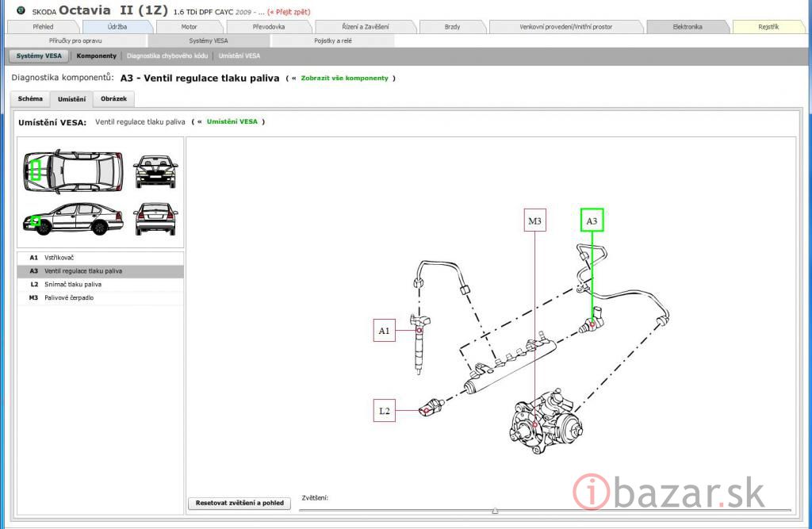This screenshot has height=529, width=812.
Task: Select the rear-view car thumbnail
Action: (x=156, y=218)
